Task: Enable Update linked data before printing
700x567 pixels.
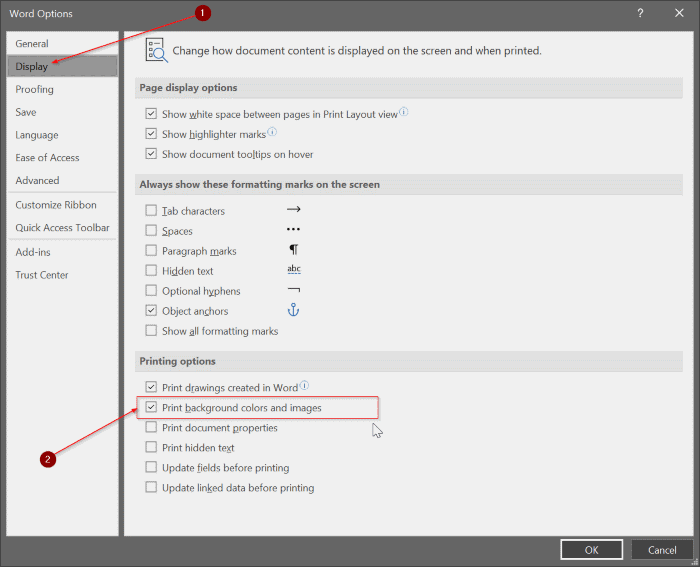Action: (x=151, y=488)
